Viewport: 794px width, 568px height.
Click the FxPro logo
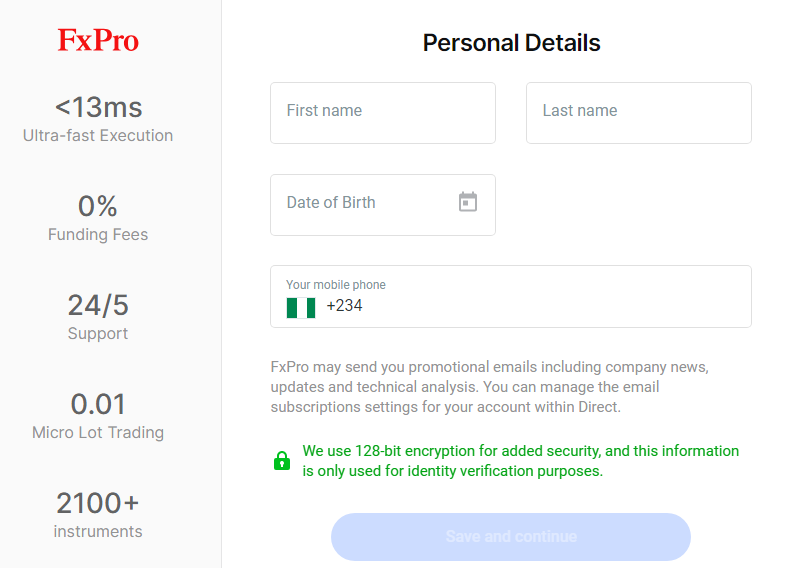[x=98, y=40]
